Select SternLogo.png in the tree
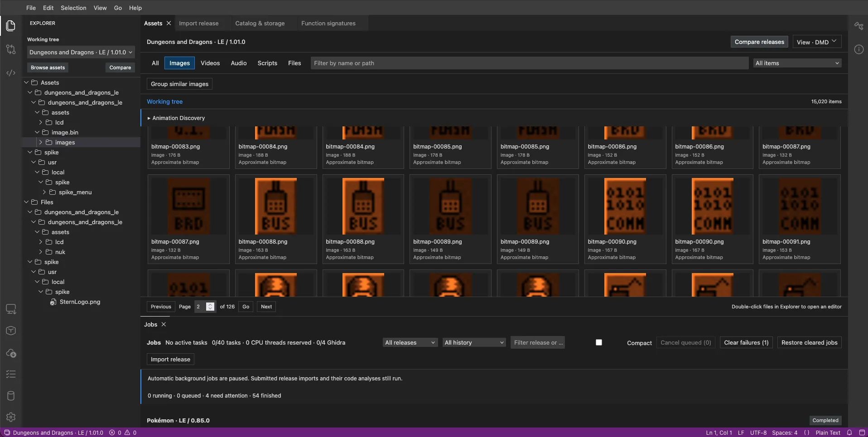Screen dimensions: 868x437 (80, 302)
